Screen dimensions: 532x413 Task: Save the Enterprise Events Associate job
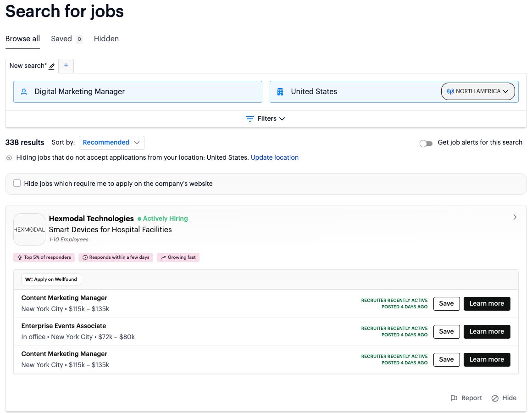(x=447, y=332)
